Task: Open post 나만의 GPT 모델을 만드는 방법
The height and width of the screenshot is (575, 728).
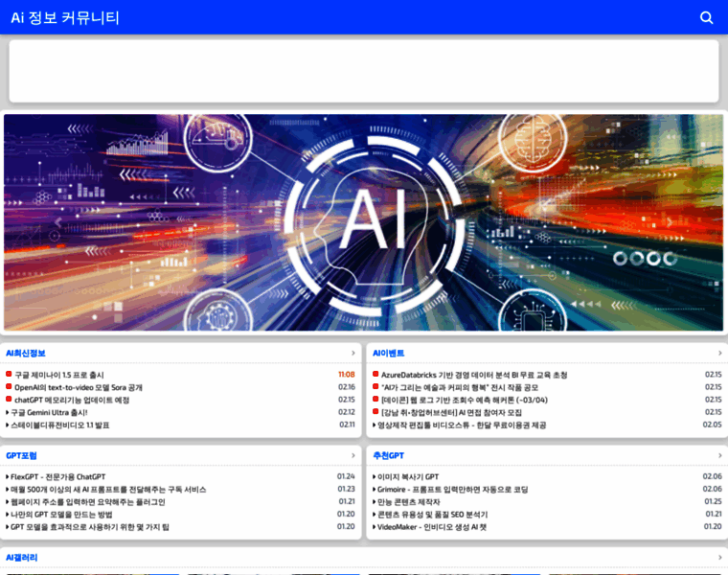Action: (x=61, y=515)
